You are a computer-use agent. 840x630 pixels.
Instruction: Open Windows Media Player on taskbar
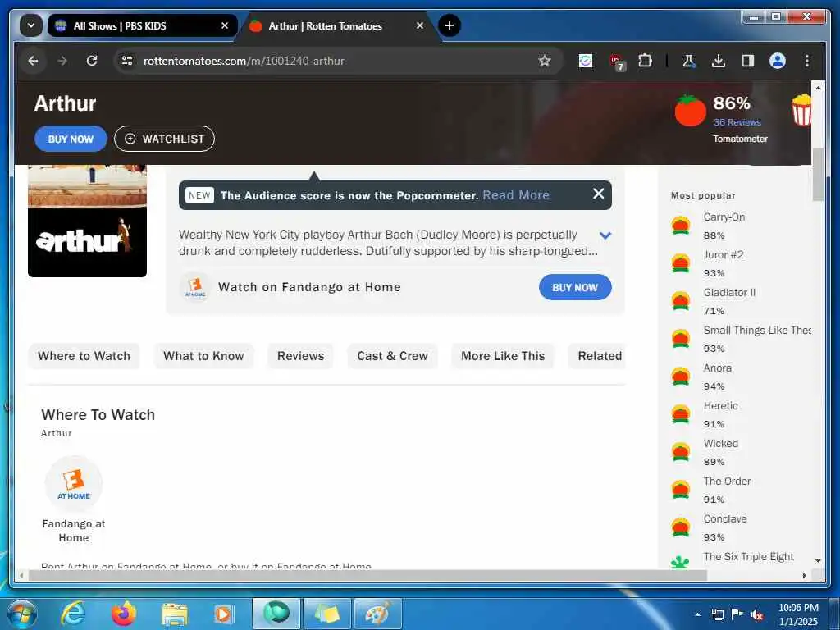(223, 614)
